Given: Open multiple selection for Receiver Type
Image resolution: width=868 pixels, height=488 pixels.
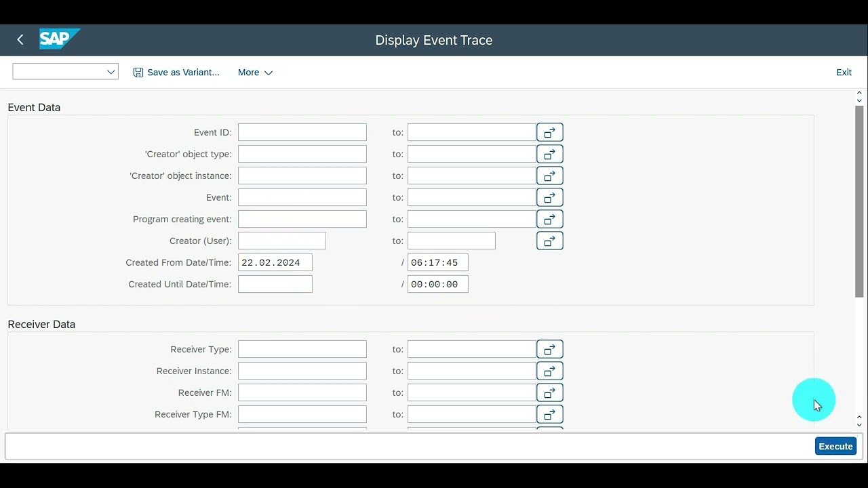Looking at the screenshot, I should [x=550, y=349].
